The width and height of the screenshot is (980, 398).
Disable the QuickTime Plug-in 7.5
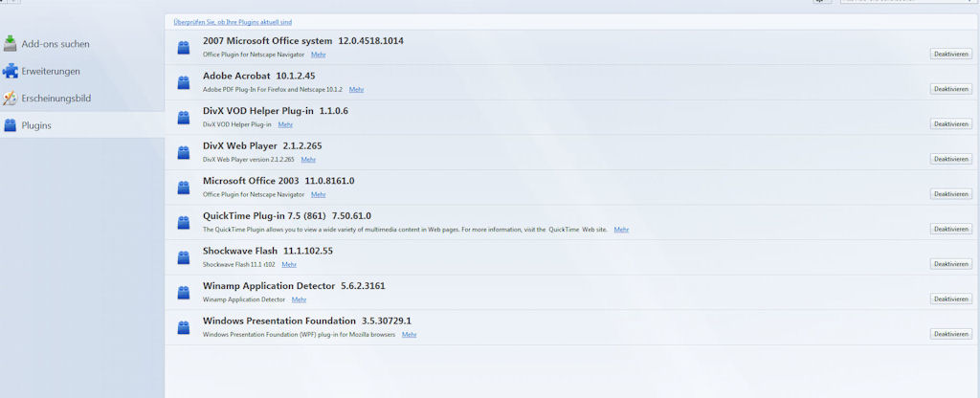point(950,229)
